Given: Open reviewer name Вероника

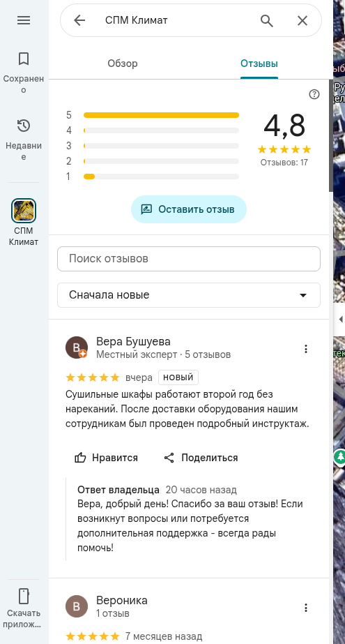Looking at the screenshot, I should pyautogui.click(x=122, y=601).
